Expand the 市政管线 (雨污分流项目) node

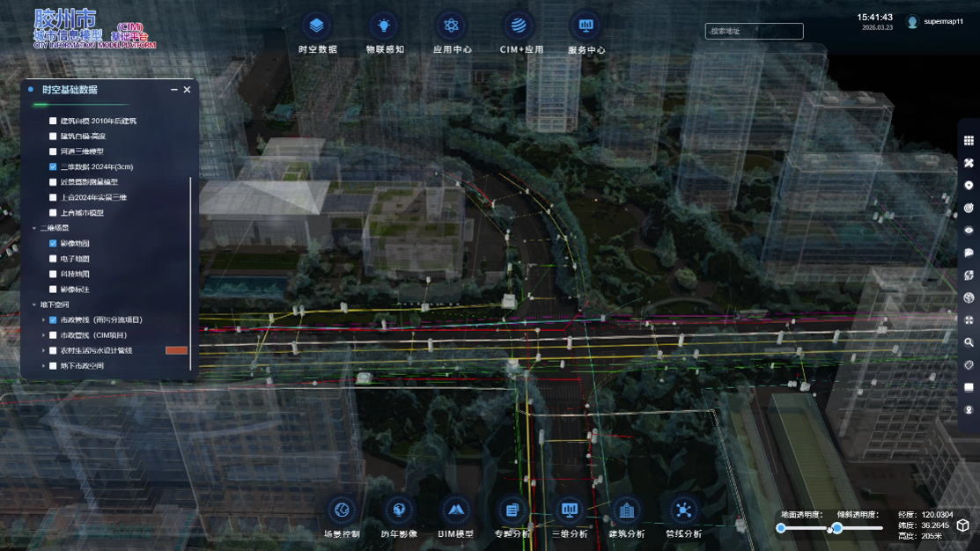(x=43, y=320)
